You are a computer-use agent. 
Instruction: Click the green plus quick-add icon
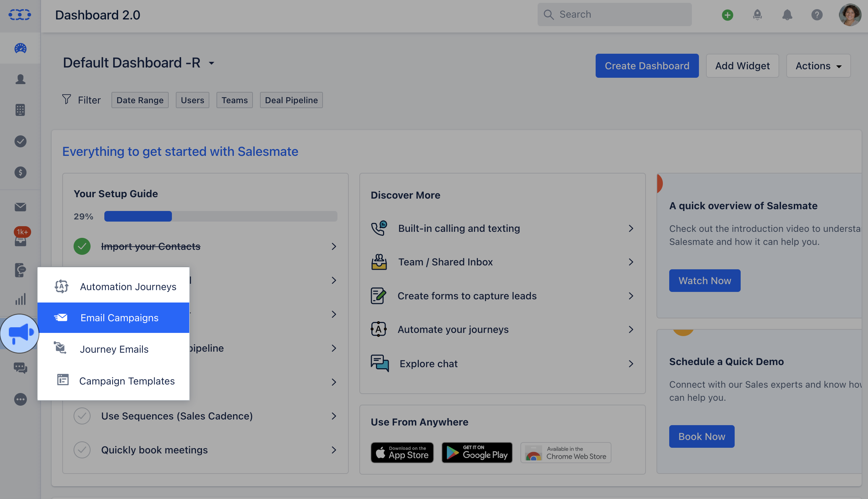pos(727,15)
